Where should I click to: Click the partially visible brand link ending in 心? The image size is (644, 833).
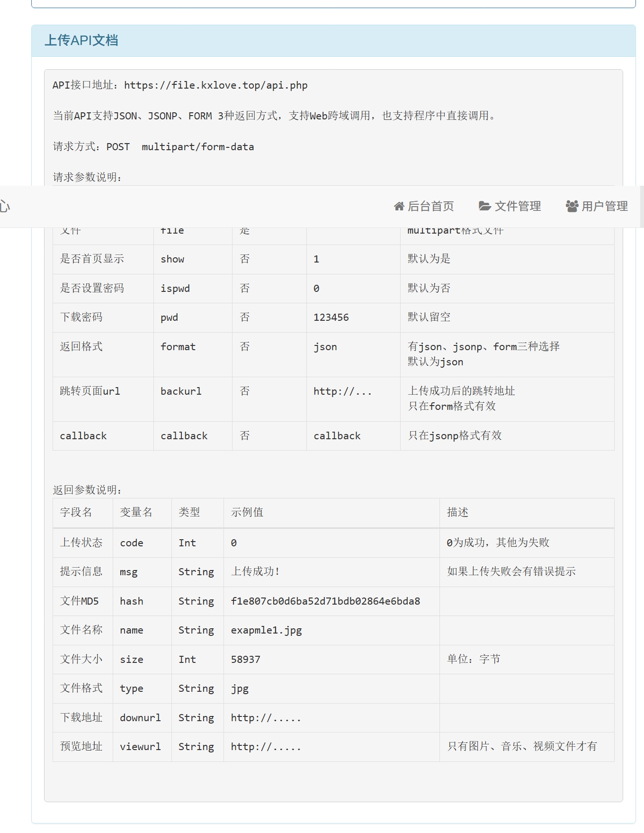[x=5, y=207]
